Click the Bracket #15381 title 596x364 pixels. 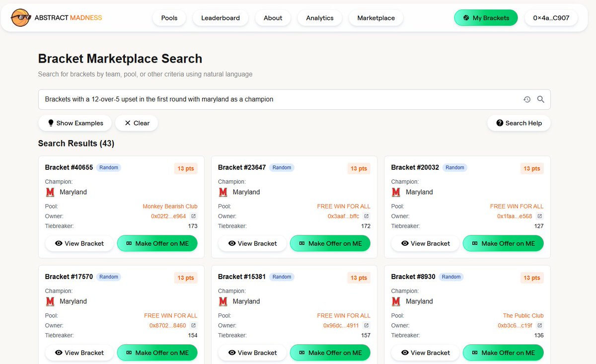[242, 277]
